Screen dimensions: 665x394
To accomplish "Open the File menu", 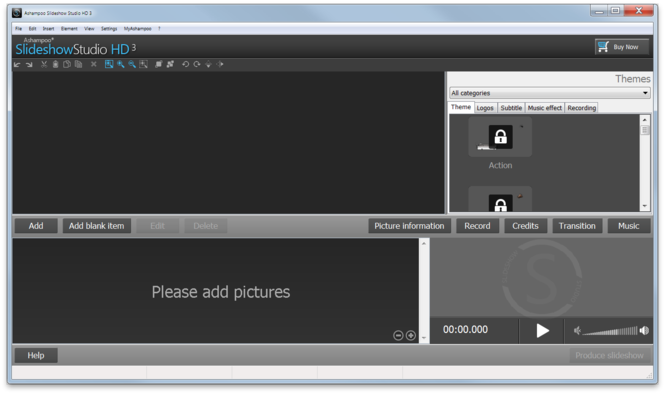I will pos(19,29).
